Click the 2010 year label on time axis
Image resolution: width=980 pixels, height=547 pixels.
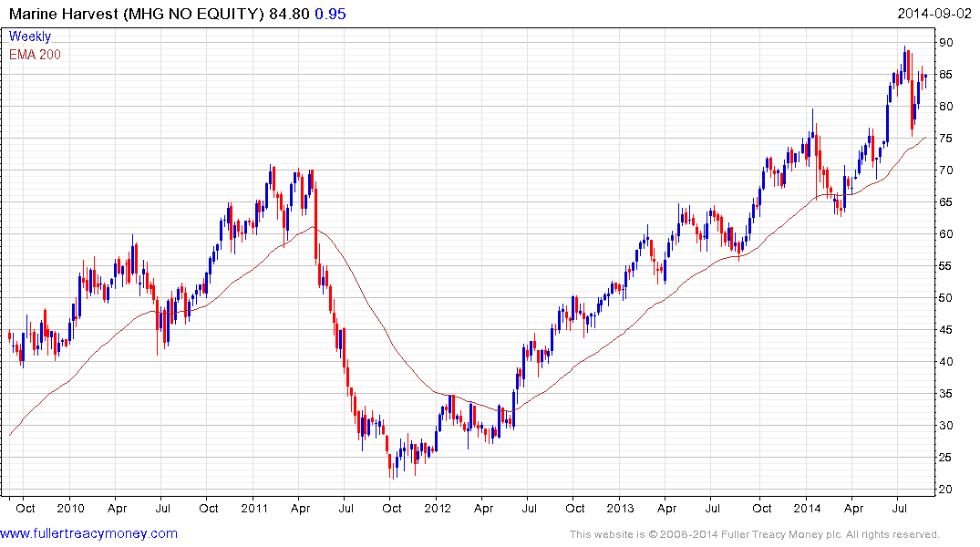point(70,508)
